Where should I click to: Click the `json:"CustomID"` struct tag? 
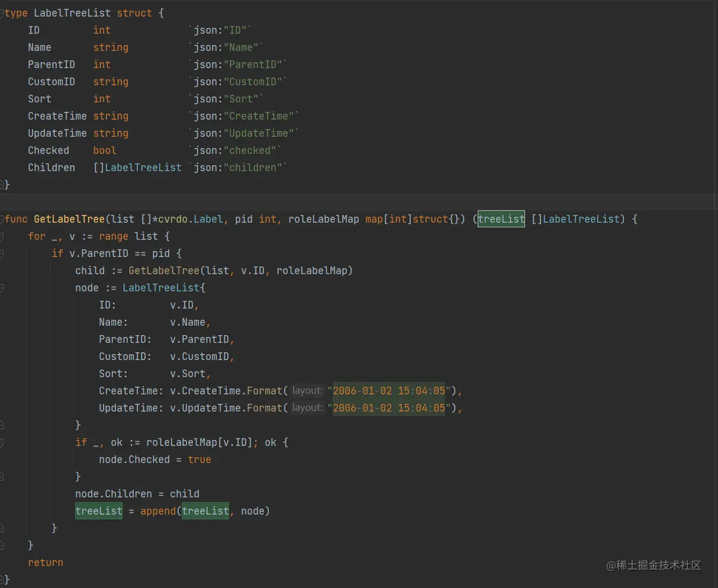tap(238, 82)
